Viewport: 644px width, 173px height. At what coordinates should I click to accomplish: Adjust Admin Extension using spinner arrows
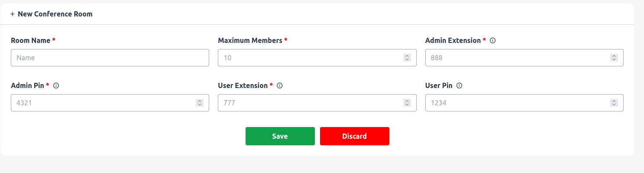coord(614,57)
